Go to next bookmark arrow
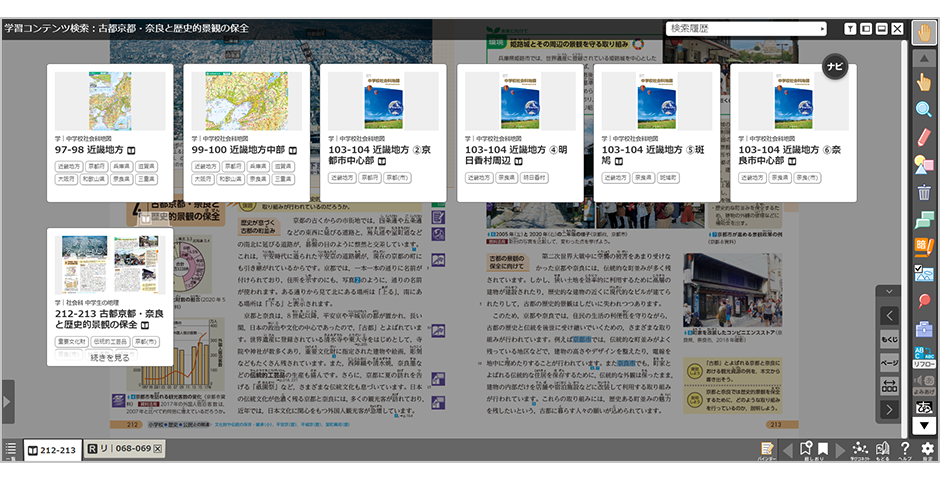The image size is (940, 480). click(x=840, y=449)
